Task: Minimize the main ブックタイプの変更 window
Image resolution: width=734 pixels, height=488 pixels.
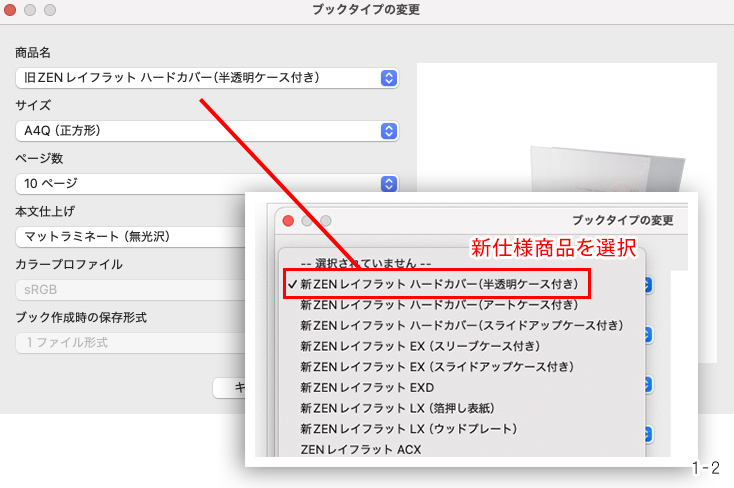Action: 30,10
